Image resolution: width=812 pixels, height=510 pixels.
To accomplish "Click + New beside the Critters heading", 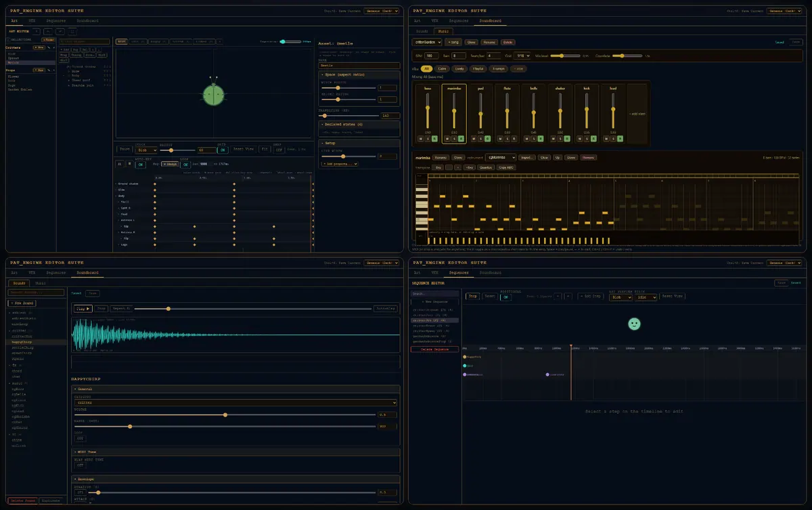I will pos(39,47).
